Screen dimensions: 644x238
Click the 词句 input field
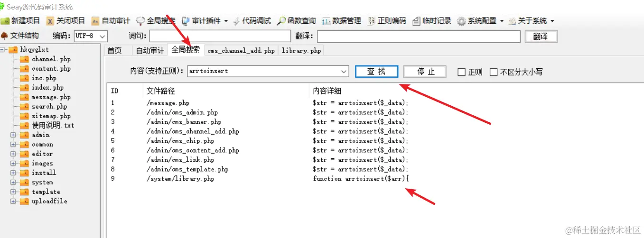pos(220,37)
